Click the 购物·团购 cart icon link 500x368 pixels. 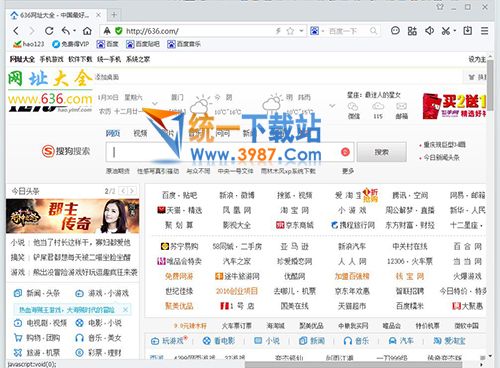point(37,338)
